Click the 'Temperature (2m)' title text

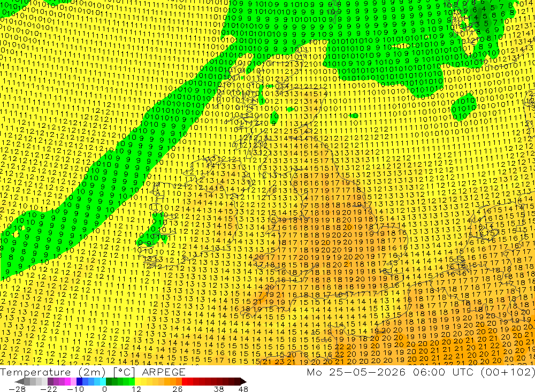coord(53,372)
